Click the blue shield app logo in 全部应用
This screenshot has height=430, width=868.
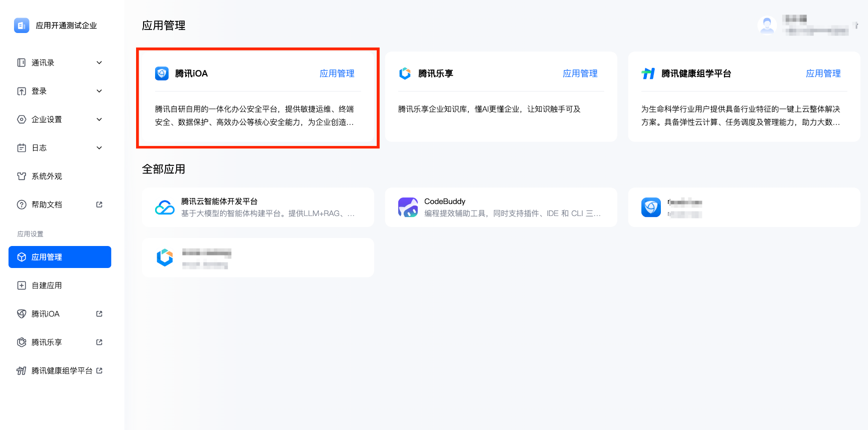pyautogui.click(x=651, y=207)
